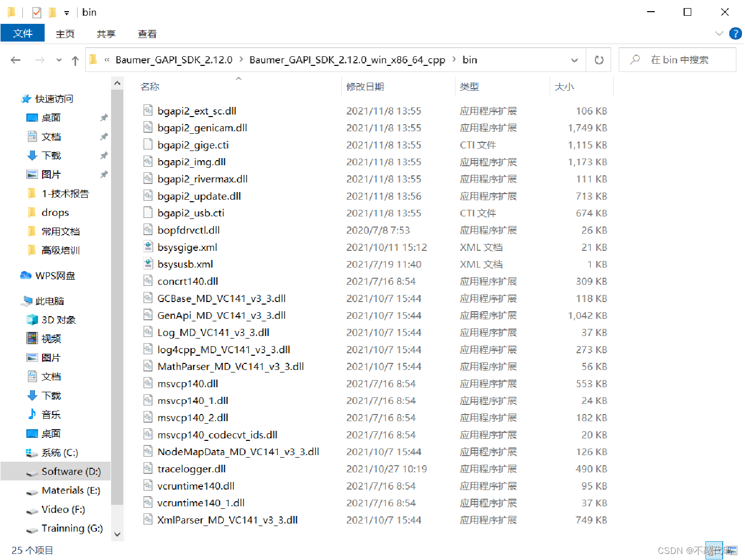Refresh the bin folder view
This screenshot has height=560, width=745.
[x=599, y=59]
